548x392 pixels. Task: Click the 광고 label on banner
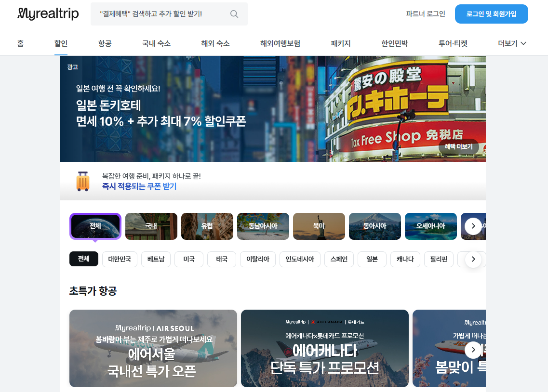(x=72, y=67)
